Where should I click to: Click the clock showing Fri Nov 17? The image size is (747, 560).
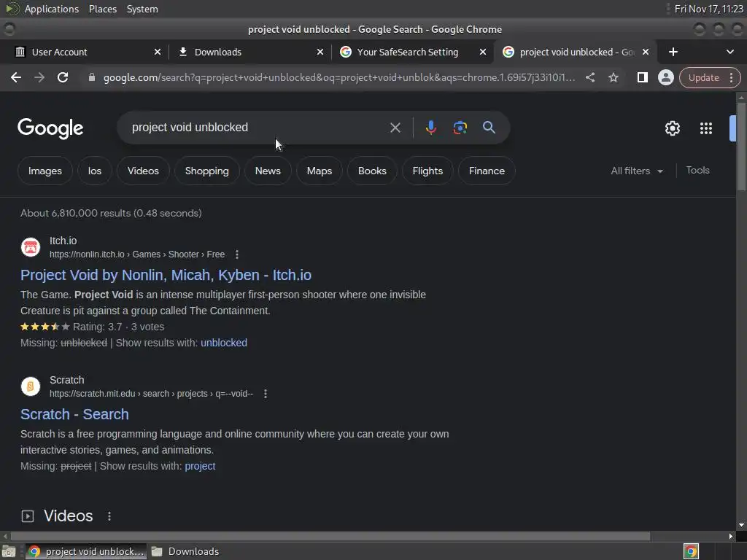click(708, 9)
